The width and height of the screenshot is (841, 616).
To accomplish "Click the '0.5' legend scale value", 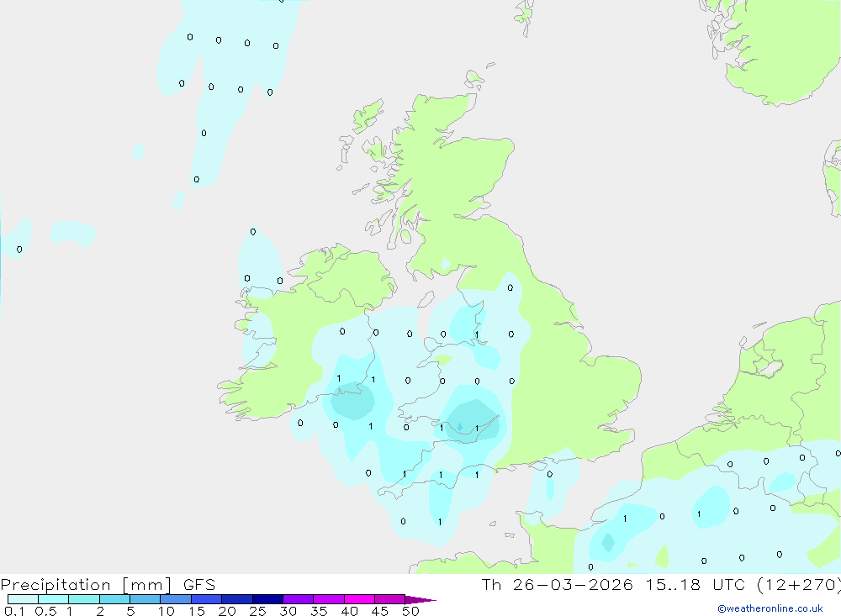I will pyautogui.click(x=45, y=611).
